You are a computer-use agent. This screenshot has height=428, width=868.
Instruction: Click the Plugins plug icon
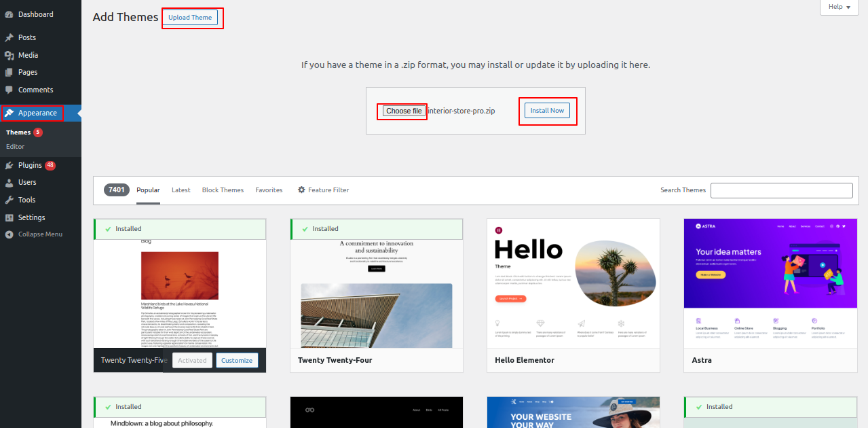click(x=9, y=165)
